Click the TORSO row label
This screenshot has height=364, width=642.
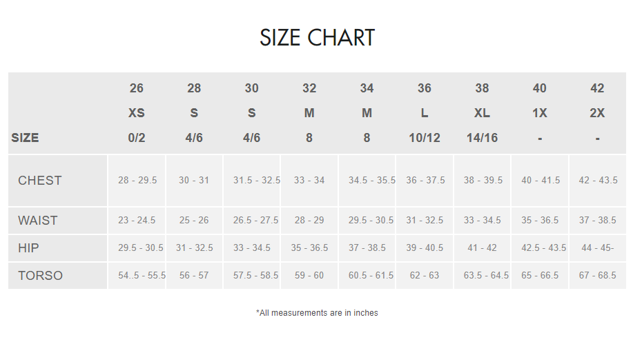(x=40, y=276)
